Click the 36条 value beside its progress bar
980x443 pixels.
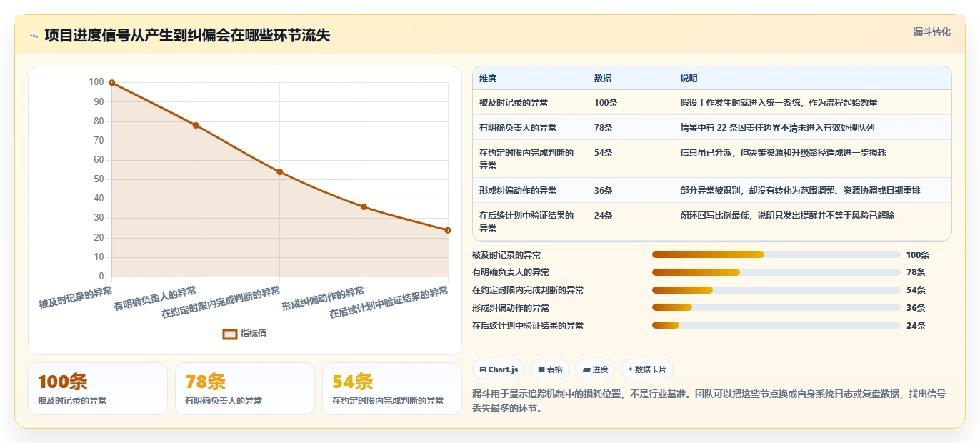pos(916,308)
